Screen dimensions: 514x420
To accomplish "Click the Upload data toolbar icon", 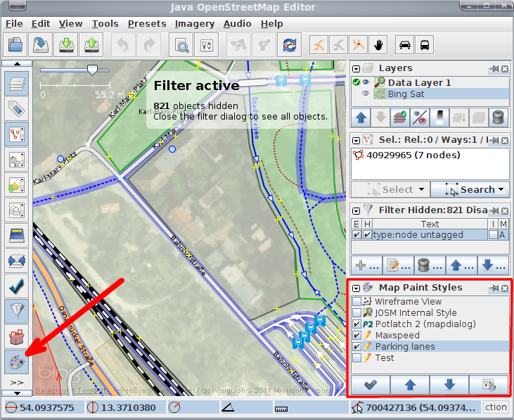I will click(x=92, y=45).
